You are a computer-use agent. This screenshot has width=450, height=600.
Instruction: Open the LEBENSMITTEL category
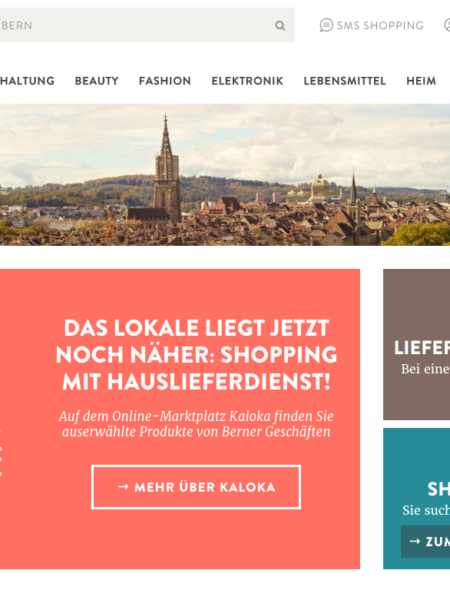pyautogui.click(x=344, y=81)
